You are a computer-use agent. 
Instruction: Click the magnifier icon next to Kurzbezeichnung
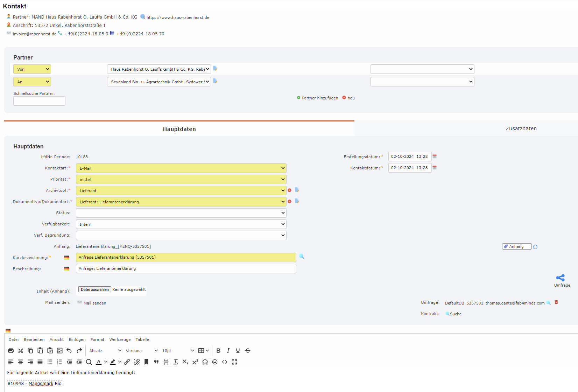point(302,257)
